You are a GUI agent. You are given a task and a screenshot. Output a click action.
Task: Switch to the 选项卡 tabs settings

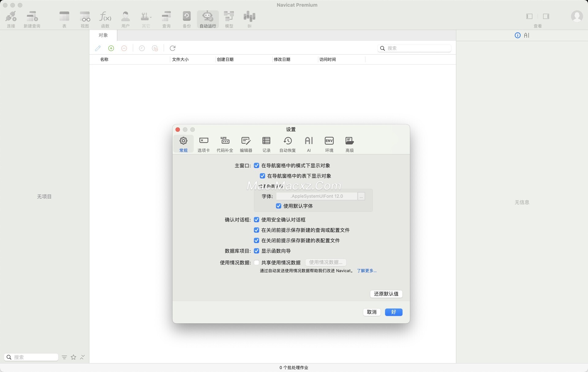204,144
